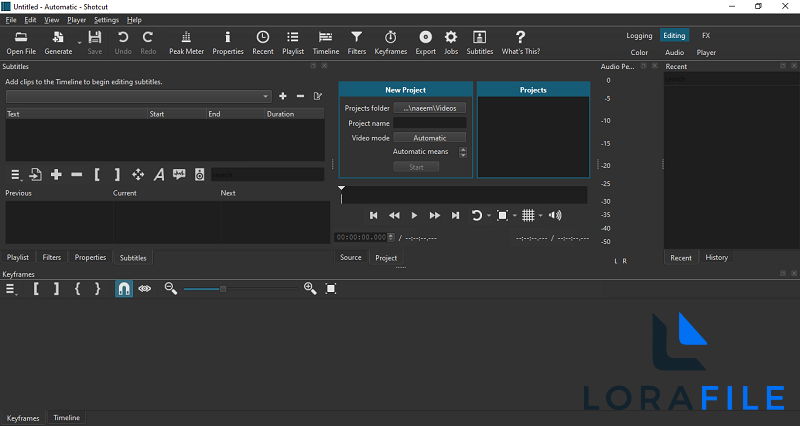This screenshot has width=800, height=426.
Task: Click the edit subtitle track icon
Action: click(x=318, y=96)
